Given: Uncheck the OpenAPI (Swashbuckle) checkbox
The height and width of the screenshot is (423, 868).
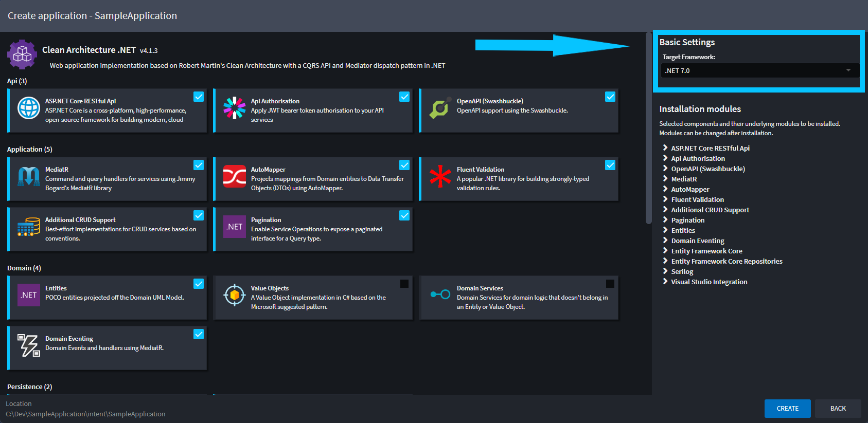Looking at the screenshot, I should click(610, 97).
